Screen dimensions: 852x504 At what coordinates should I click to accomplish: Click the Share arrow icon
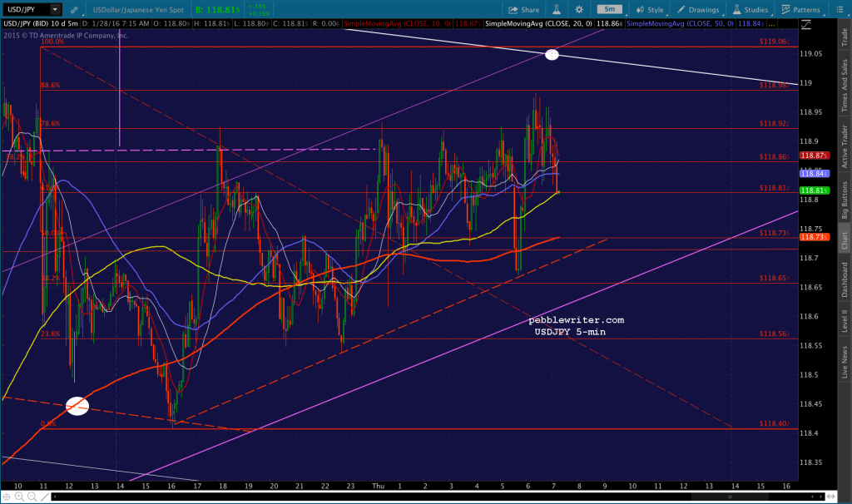point(513,10)
